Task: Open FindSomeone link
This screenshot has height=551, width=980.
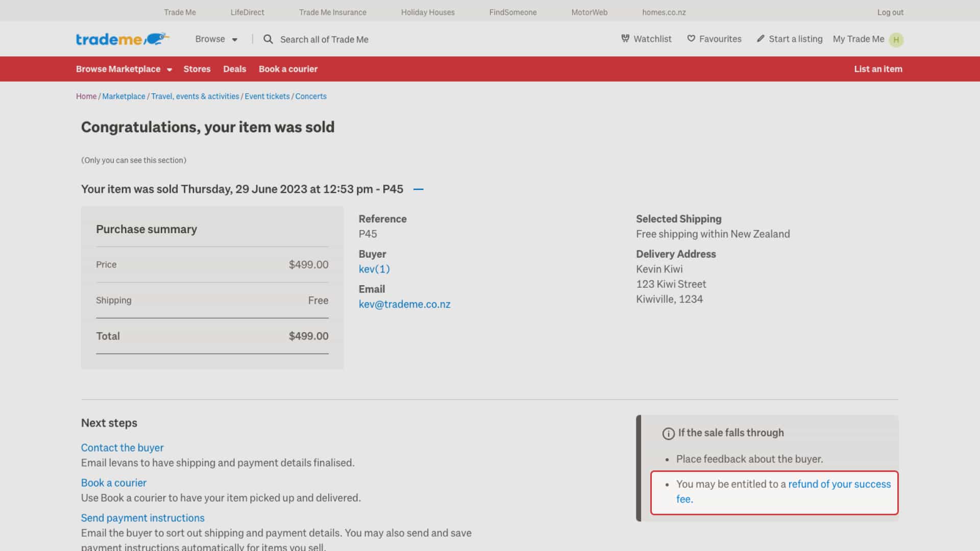Action: (513, 12)
